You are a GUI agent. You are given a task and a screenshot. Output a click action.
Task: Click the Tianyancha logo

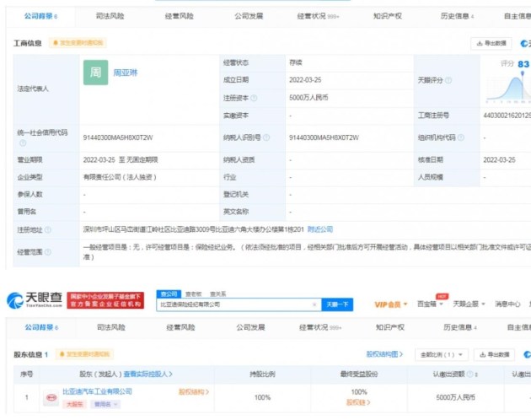(x=35, y=300)
